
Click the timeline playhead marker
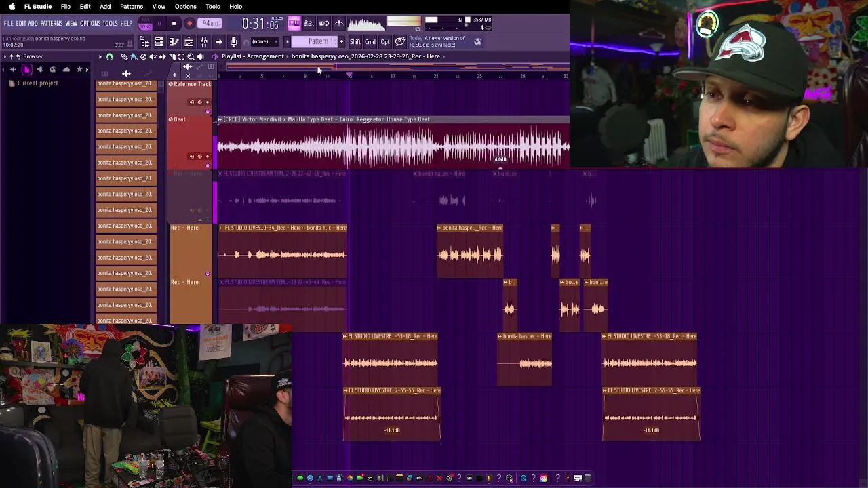[349, 75]
